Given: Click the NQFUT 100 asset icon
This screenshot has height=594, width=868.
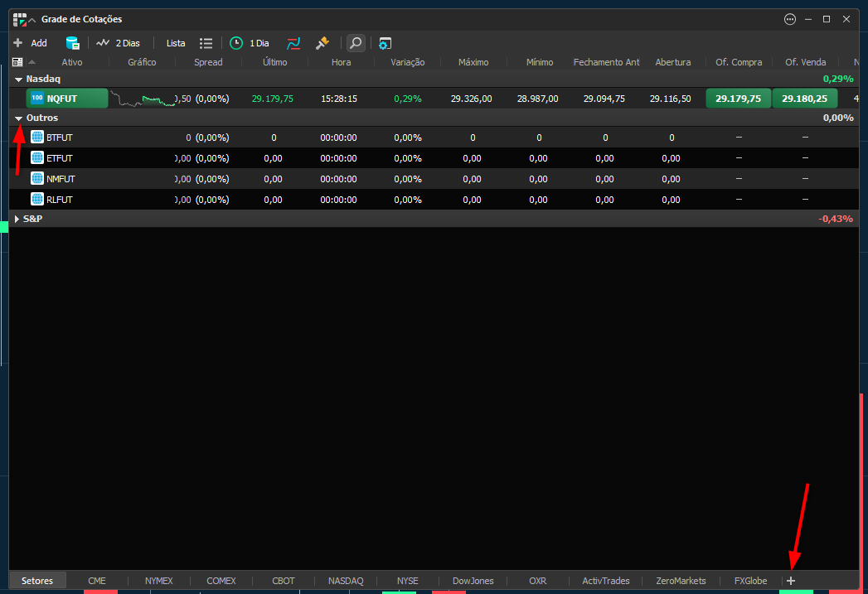Looking at the screenshot, I should pyautogui.click(x=37, y=99).
